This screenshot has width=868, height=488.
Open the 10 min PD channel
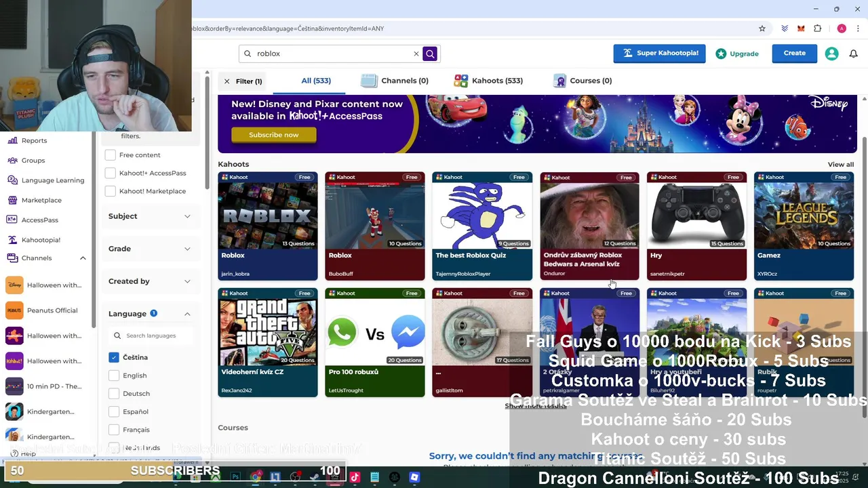coord(54,386)
